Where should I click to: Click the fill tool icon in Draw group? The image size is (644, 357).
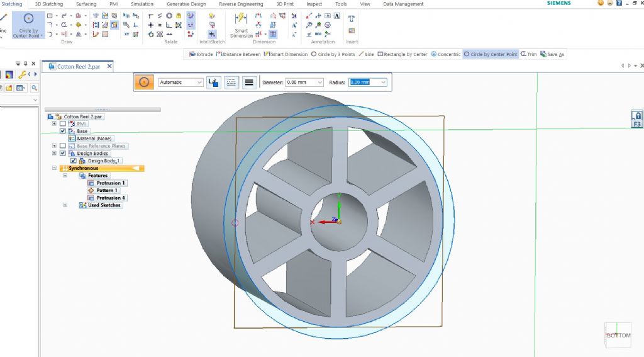[x=105, y=35]
